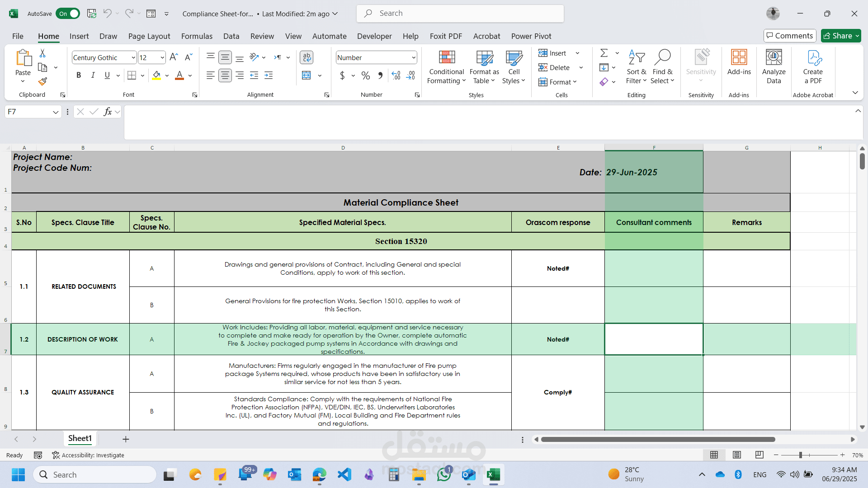Toggle Underline formatting

107,75
